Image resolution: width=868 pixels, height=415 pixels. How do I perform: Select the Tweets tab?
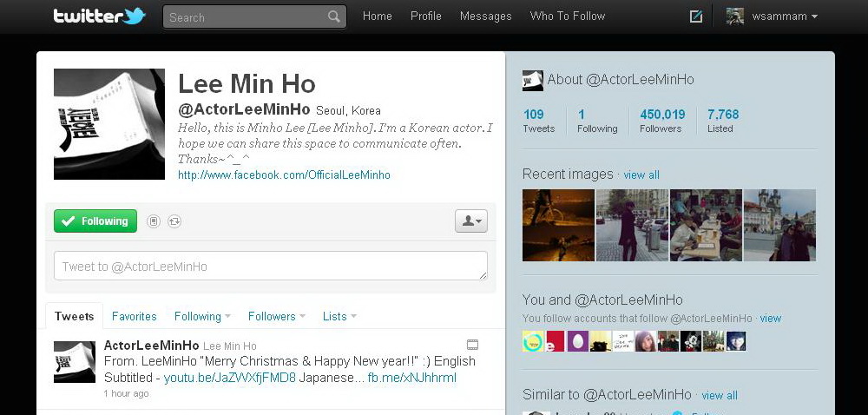(74, 317)
